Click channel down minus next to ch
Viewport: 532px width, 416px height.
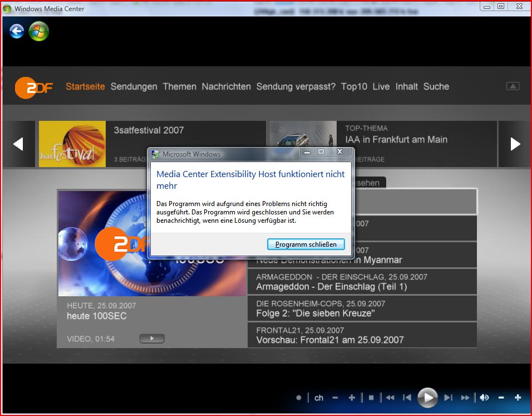coord(335,398)
